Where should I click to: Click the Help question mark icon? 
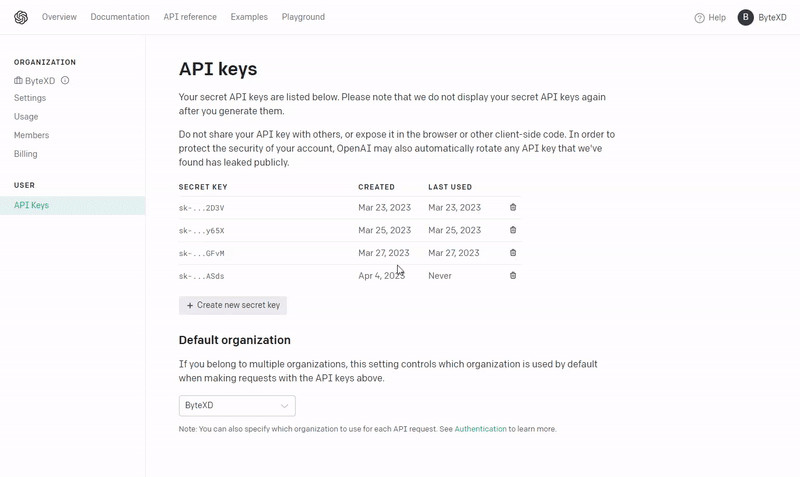[x=699, y=18]
